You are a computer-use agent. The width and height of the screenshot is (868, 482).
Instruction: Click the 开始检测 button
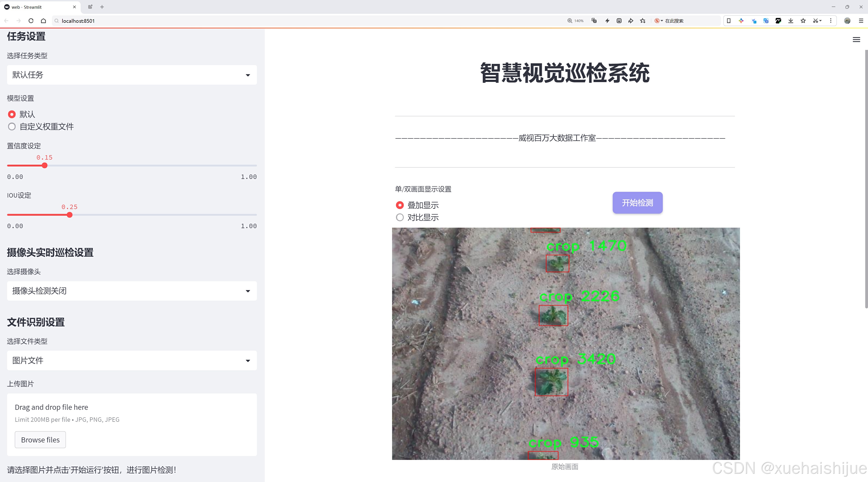637,203
